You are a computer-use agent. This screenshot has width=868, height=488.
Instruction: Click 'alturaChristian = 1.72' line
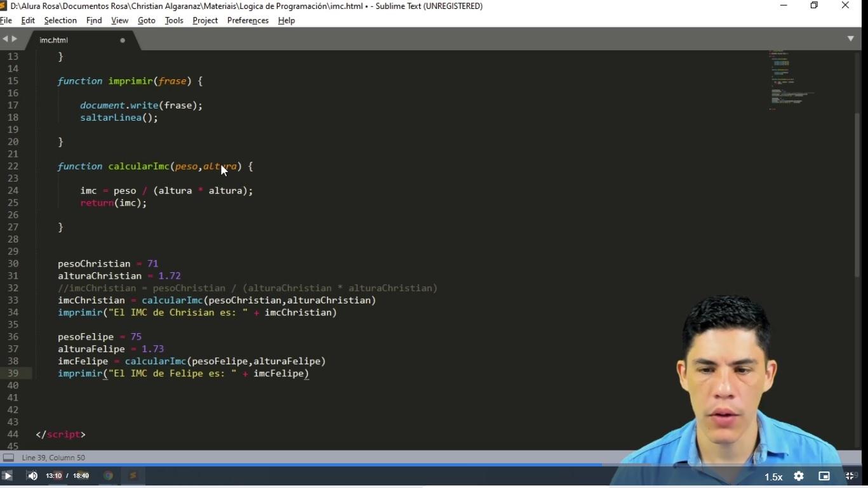pos(119,276)
